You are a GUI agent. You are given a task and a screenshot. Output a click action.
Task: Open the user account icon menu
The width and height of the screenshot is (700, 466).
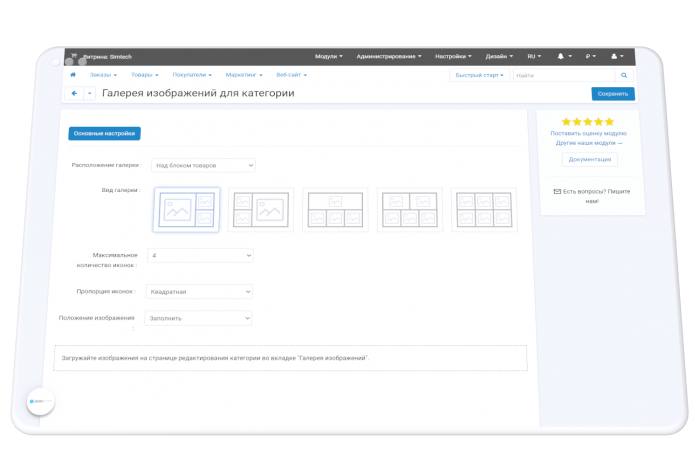coord(617,56)
